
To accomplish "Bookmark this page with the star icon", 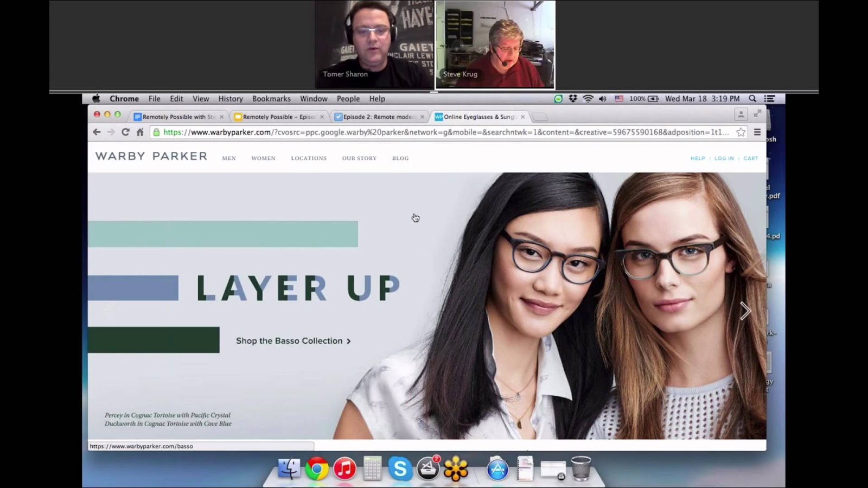I will click(741, 132).
